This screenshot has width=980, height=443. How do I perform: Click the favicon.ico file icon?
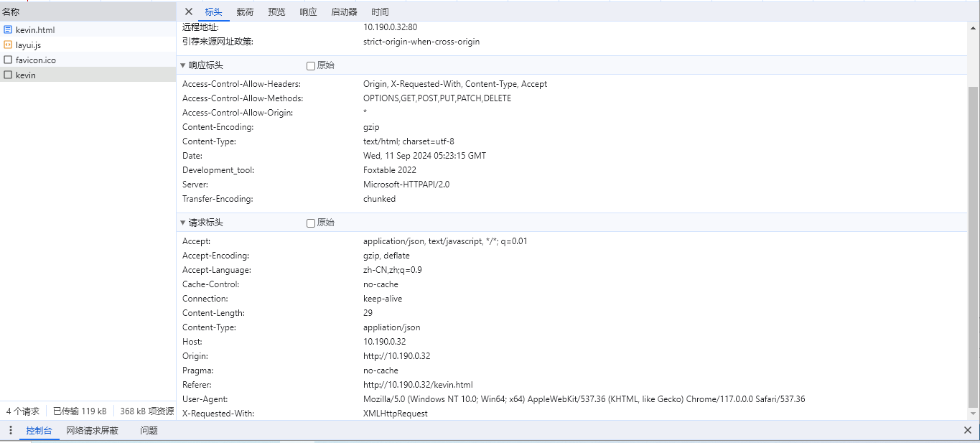click(8, 60)
